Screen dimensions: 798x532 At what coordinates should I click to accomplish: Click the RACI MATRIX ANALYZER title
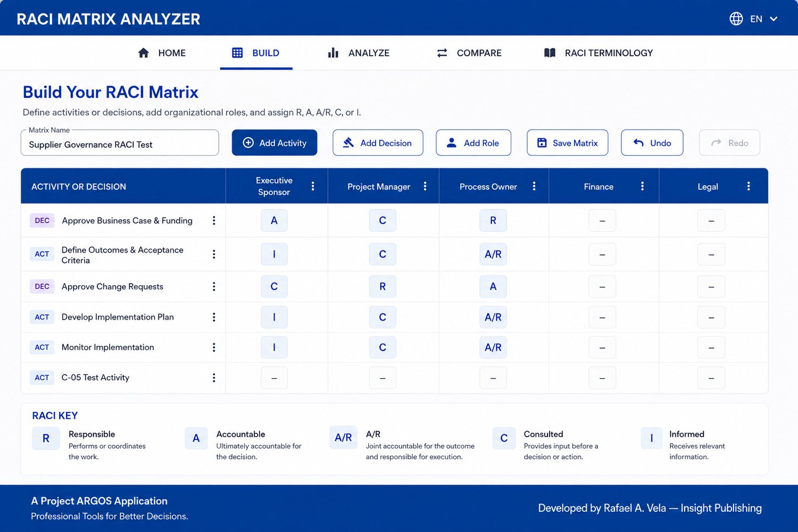pos(109,19)
